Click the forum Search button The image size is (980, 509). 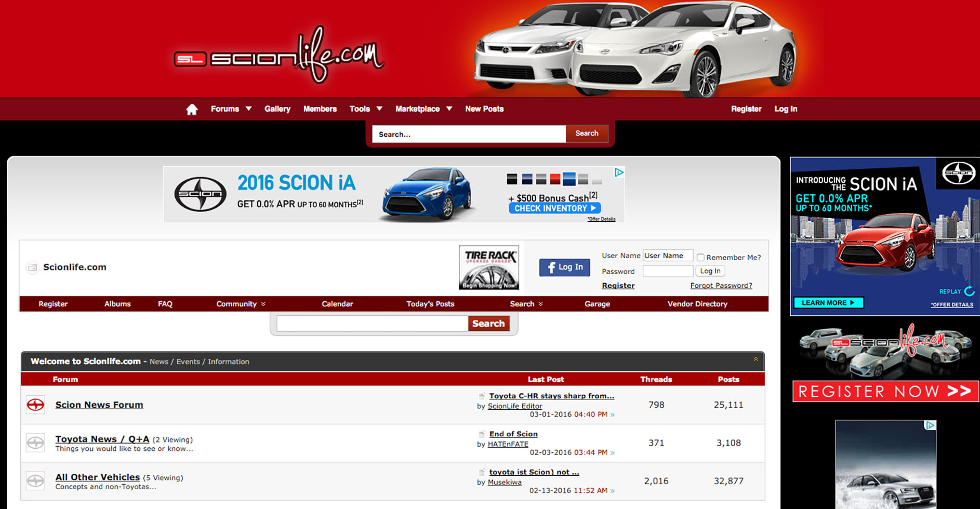point(488,324)
